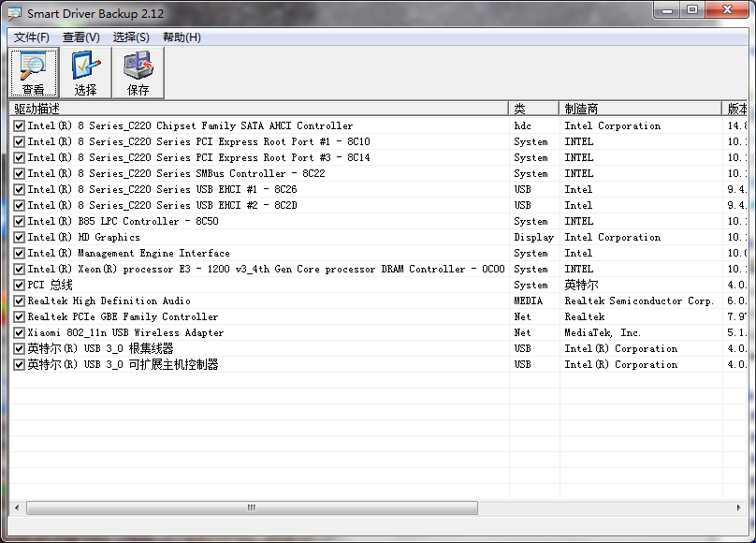
Task: Sort by the 制造商 column header
Action: pyautogui.click(x=641, y=109)
